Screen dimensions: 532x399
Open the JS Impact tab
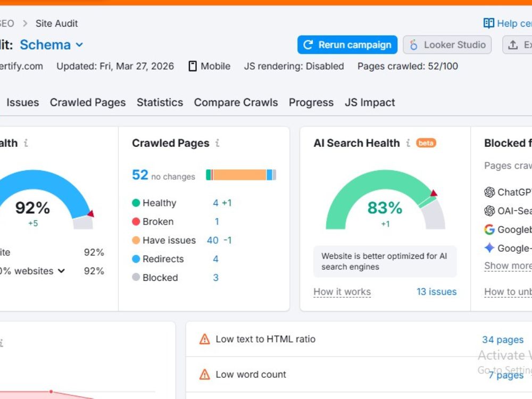370,103
